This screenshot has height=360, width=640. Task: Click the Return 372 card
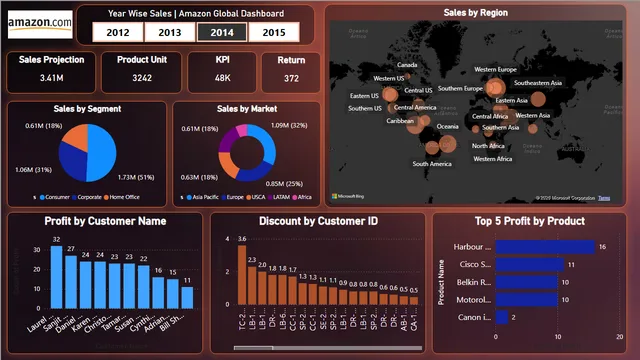[x=291, y=73]
